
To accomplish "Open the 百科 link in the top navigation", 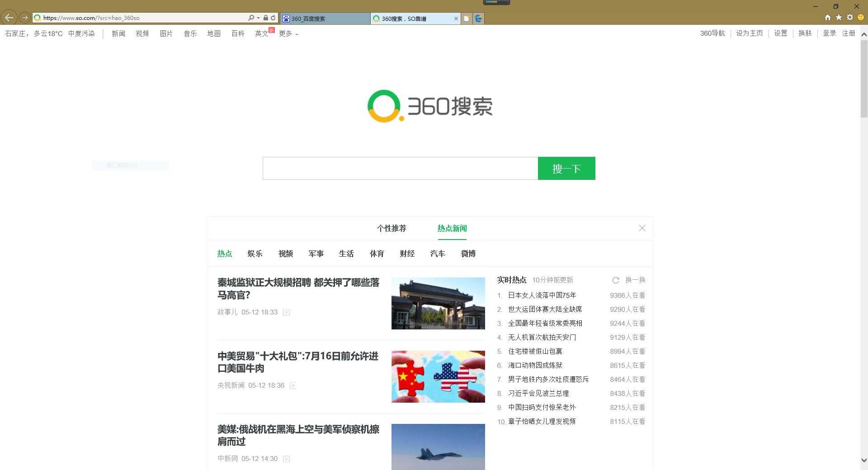I will pos(238,33).
